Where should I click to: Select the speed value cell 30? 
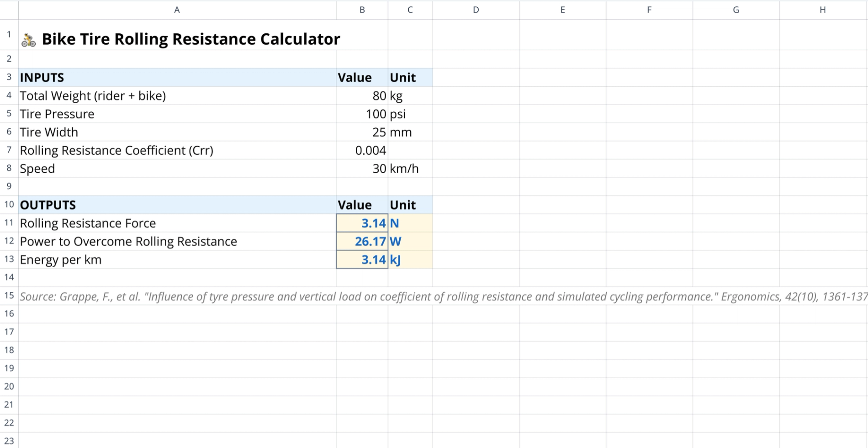(x=362, y=169)
